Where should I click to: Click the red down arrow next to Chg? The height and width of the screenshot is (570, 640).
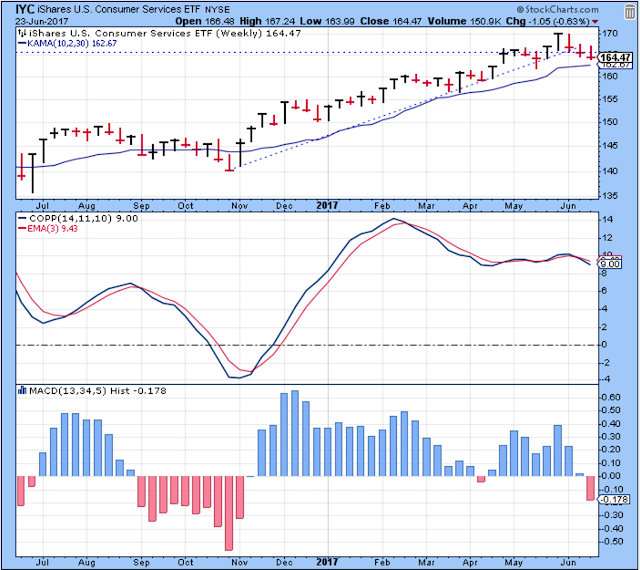(595, 22)
